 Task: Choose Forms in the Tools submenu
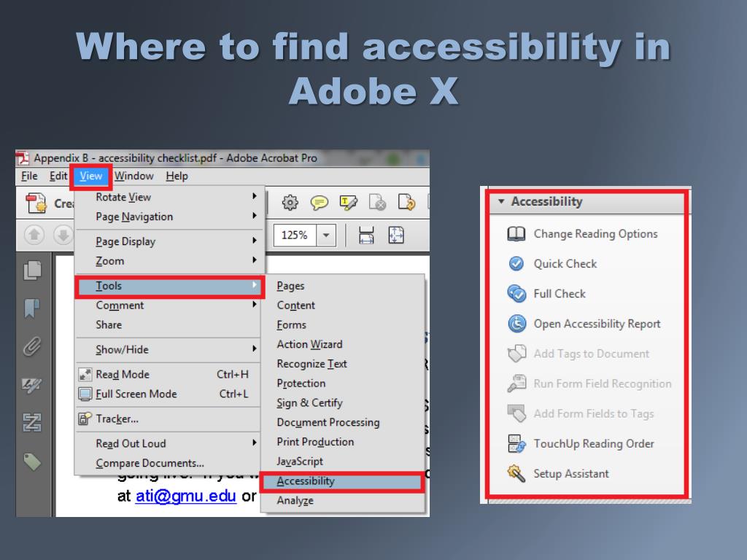[292, 324]
